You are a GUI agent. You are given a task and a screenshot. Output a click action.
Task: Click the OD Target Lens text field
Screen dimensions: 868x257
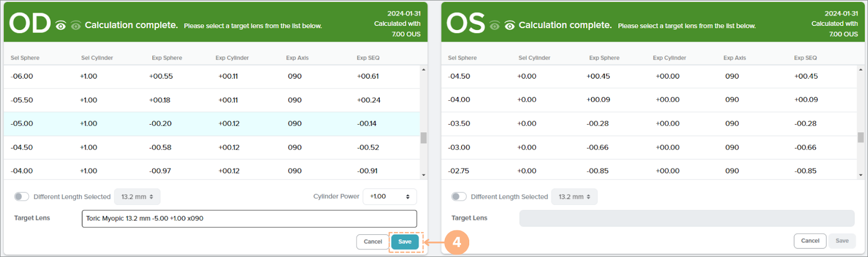[x=249, y=219]
